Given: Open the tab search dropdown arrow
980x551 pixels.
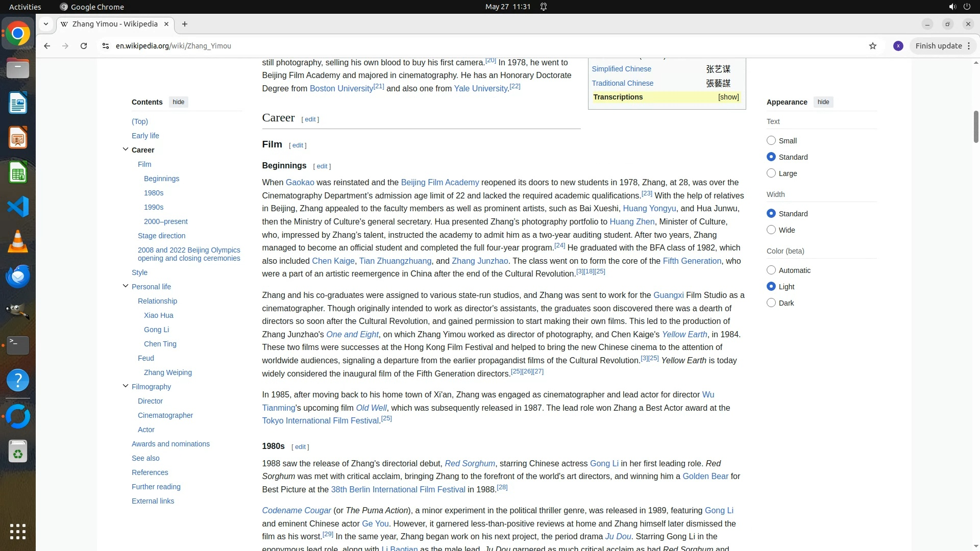Looking at the screenshot, I should (46, 24).
